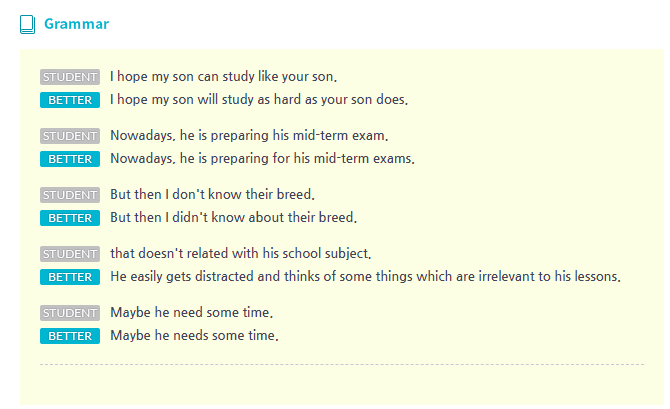Click BETTER badge beside Maybe he needs sentence
670x409 pixels.
tap(70, 336)
